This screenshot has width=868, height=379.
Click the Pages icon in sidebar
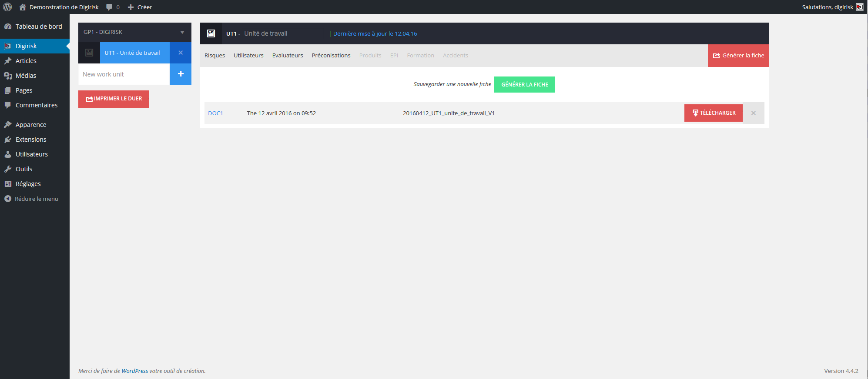[x=8, y=90]
